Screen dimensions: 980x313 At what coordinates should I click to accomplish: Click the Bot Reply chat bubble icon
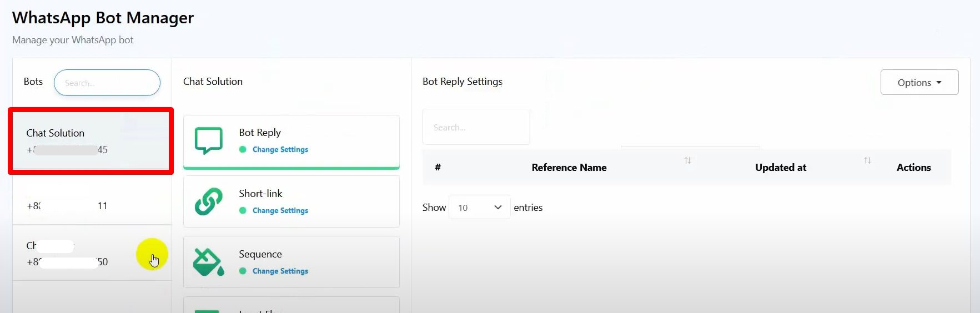pos(209,140)
